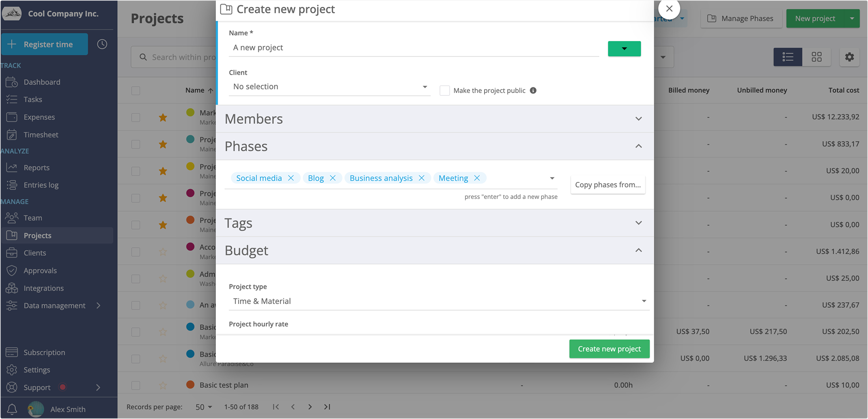Remove the Blog phase chip
The width and height of the screenshot is (868, 419).
point(333,178)
